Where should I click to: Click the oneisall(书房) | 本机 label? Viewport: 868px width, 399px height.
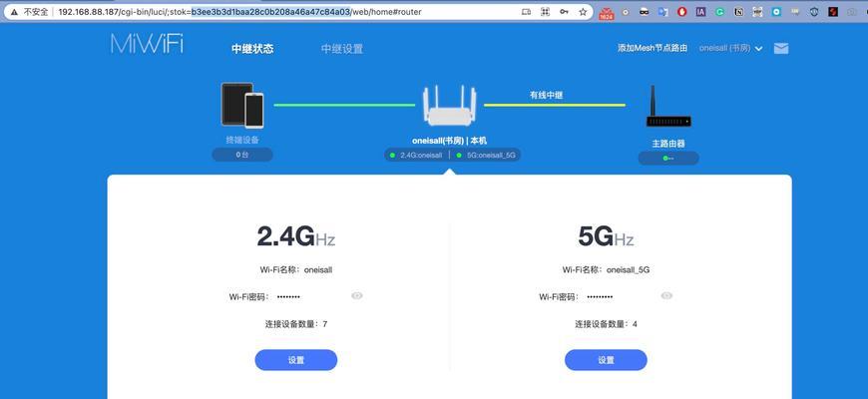(450, 141)
